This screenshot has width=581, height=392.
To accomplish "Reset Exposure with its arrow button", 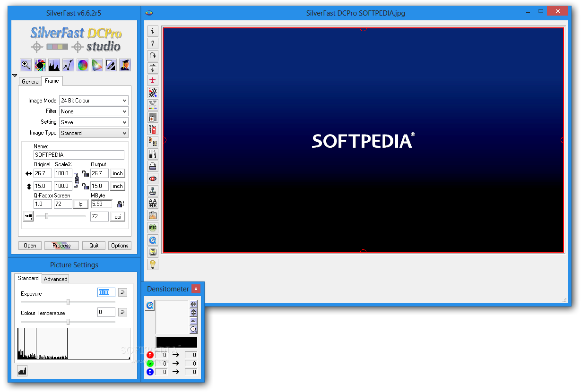I will (x=122, y=293).
